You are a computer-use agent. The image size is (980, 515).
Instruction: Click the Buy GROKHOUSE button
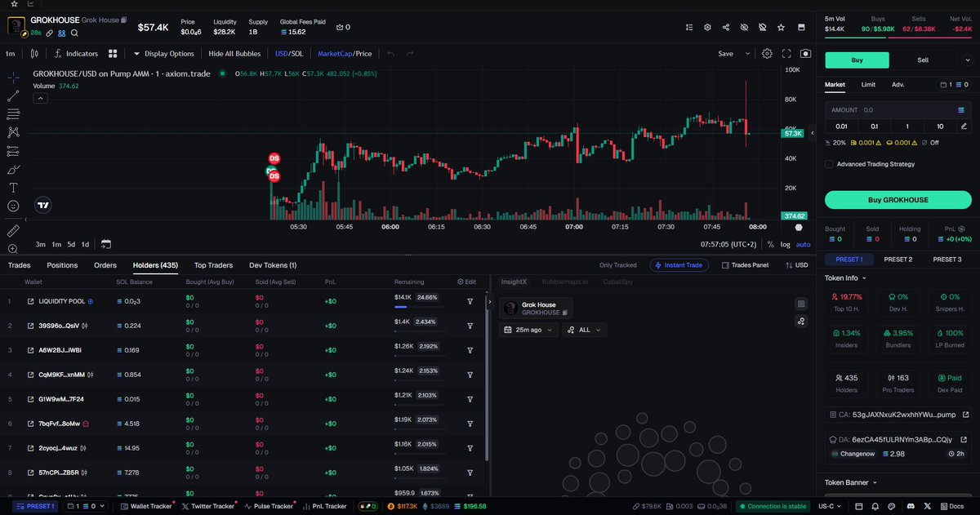tap(898, 199)
